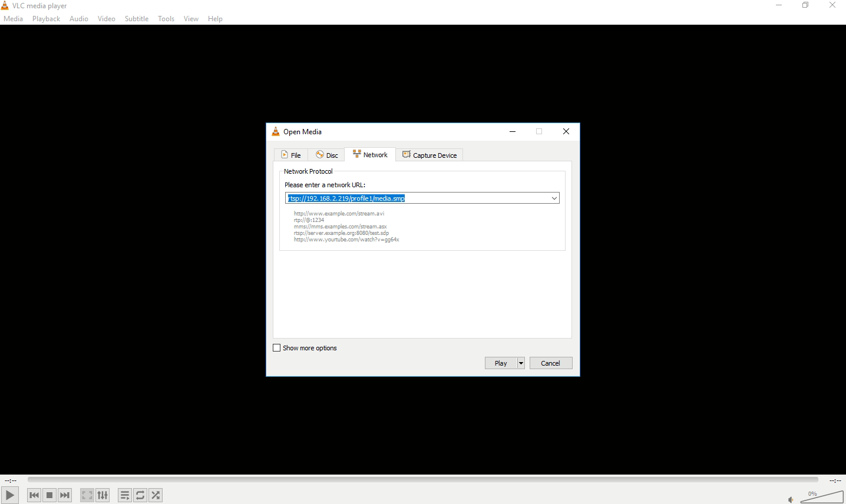
Task: Minimize the VLC main window
Action: [x=779, y=5]
